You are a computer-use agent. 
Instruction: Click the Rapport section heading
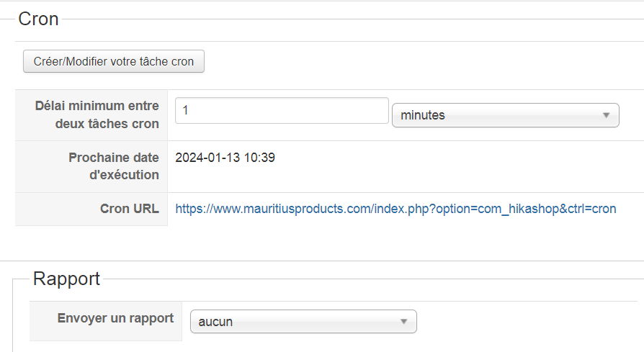[x=66, y=279]
